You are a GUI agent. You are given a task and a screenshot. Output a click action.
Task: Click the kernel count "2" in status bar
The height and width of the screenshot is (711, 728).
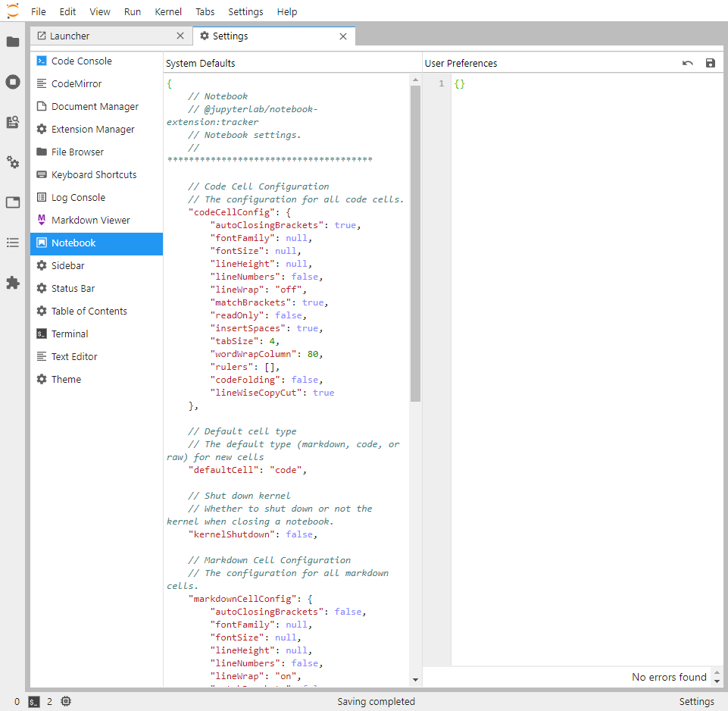[49, 702]
